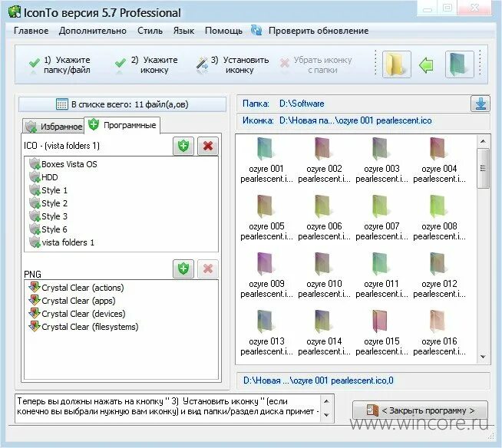Open the 'Главное' menu
Viewport: 502px width, 448px height.
[x=31, y=31]
